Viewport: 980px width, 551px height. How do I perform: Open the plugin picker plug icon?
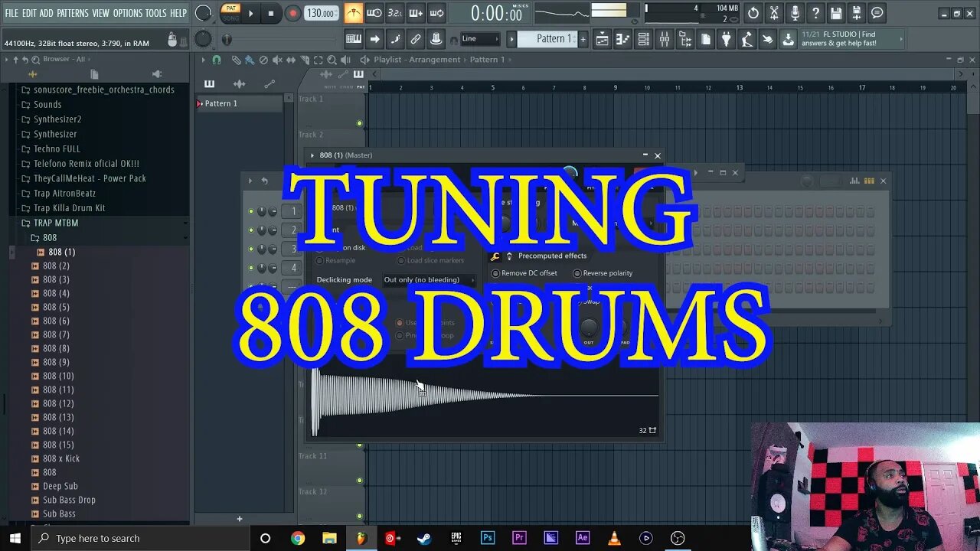point(726,39)
